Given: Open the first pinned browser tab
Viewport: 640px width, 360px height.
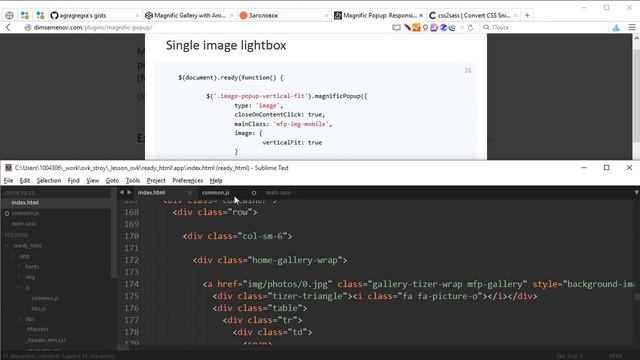Looking at the screenshot, I should [9, 16].
